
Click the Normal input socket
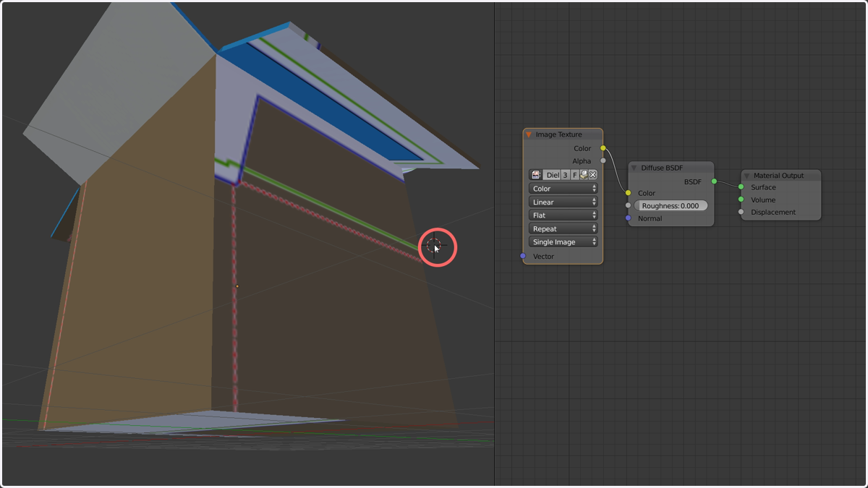[x=628, y=218]
